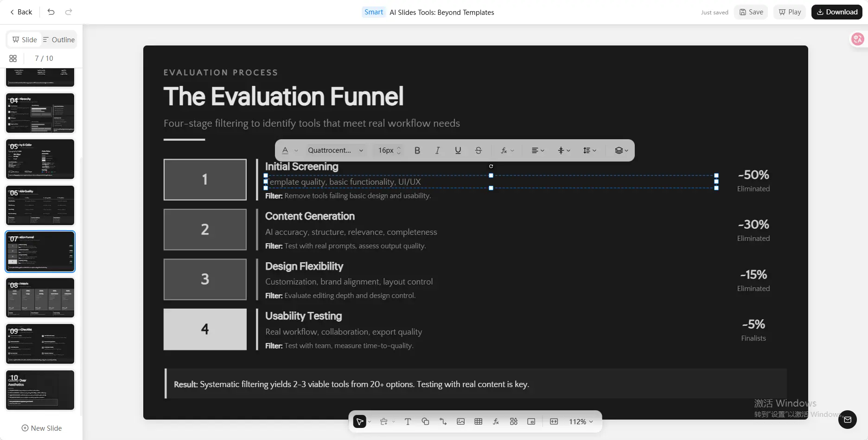Open the layer order dropdown

(621, 150)
